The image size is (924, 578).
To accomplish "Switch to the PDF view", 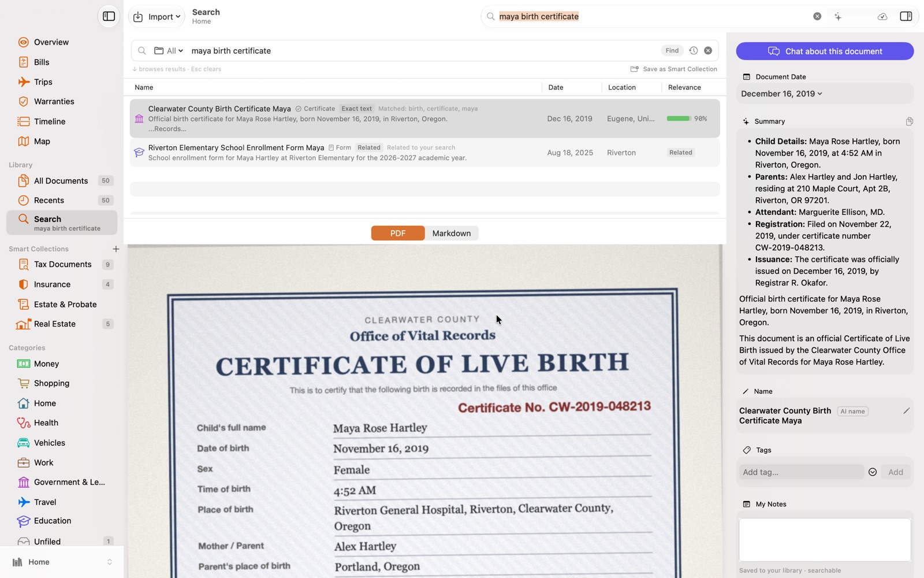I will coord(398,234).
